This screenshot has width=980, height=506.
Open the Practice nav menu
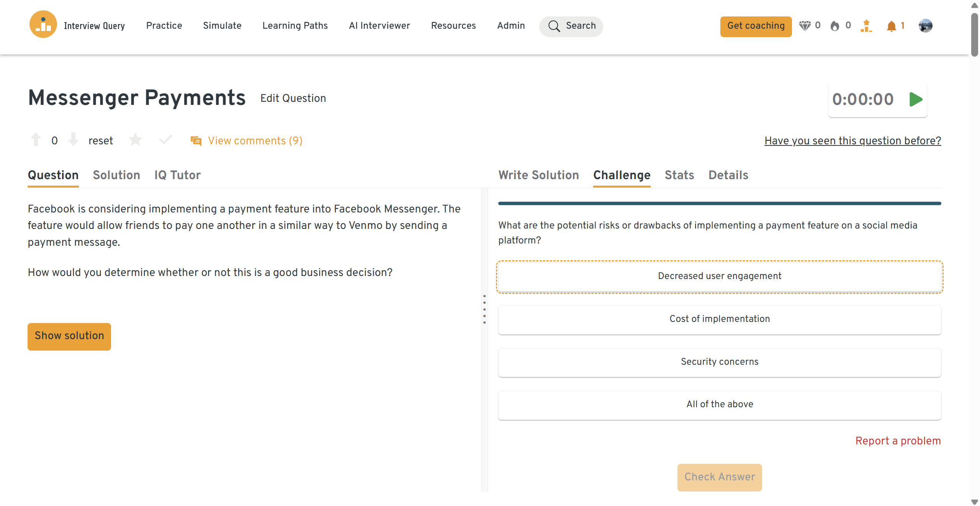click(x=164, y=26)
